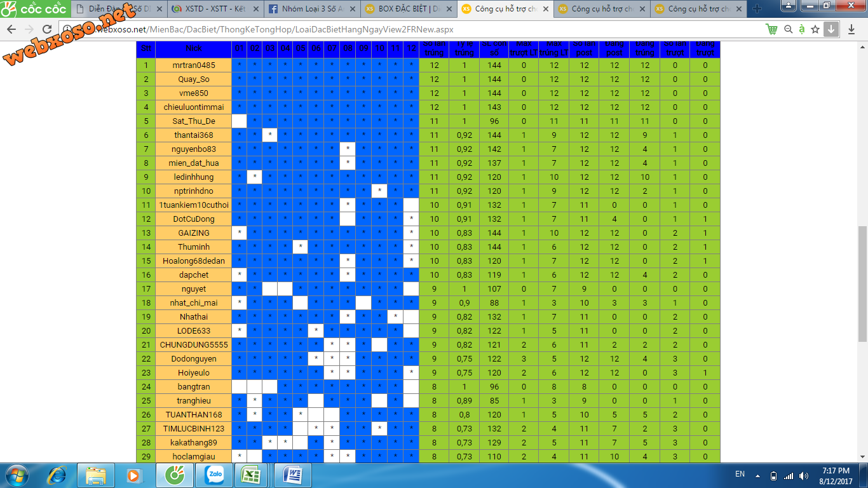Click nick 'DotCuDong' in row 12
Viewport: 868px width, 488px height.
pyautogui.click(x=194, y=219)
